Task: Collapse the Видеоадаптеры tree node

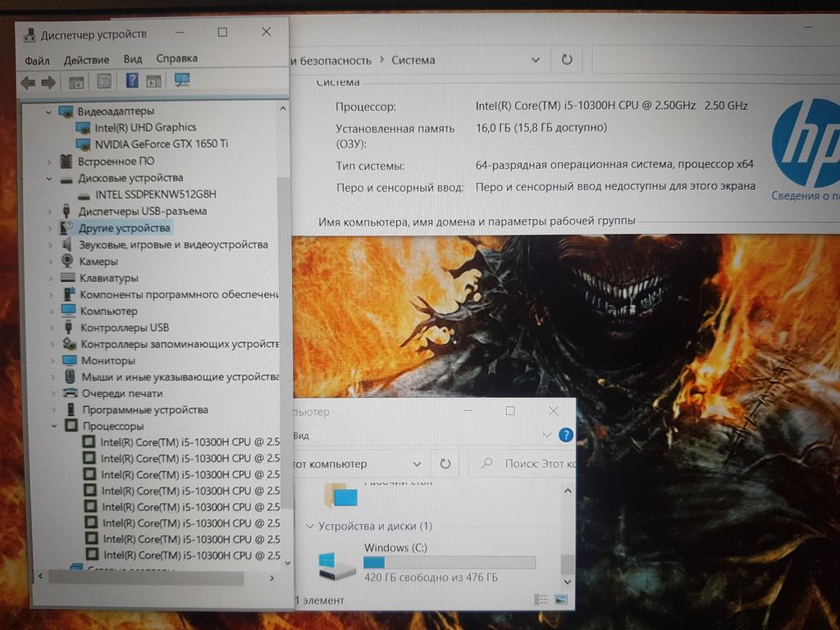Action: (x=48, y=112)
